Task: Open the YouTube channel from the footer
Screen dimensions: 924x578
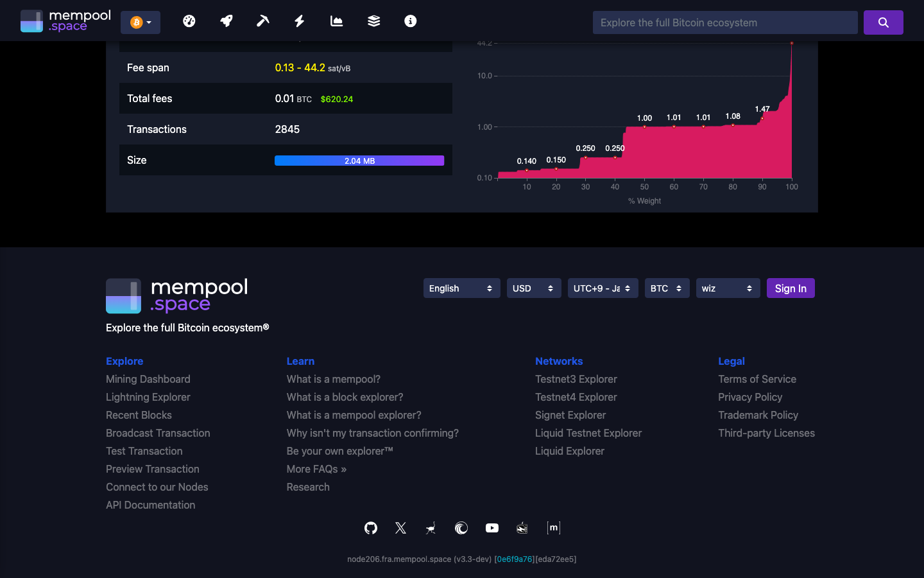Action: click(x=492, y=528)
